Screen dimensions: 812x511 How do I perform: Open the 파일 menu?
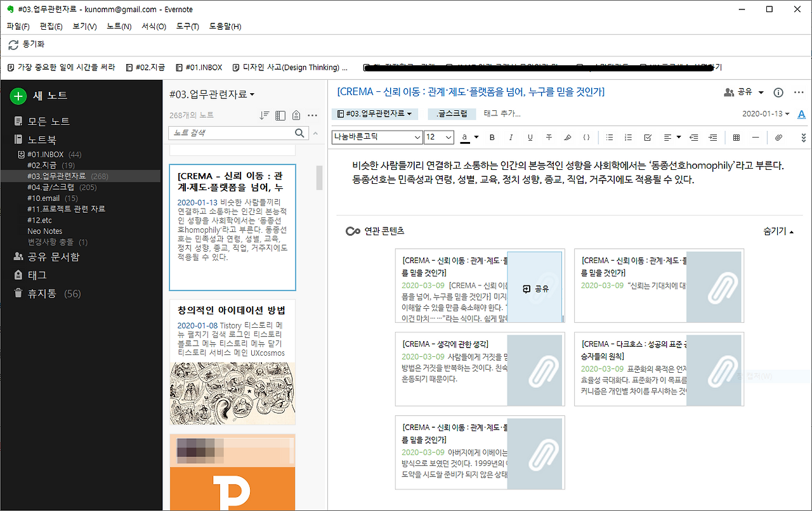click(x=18, y=26)
